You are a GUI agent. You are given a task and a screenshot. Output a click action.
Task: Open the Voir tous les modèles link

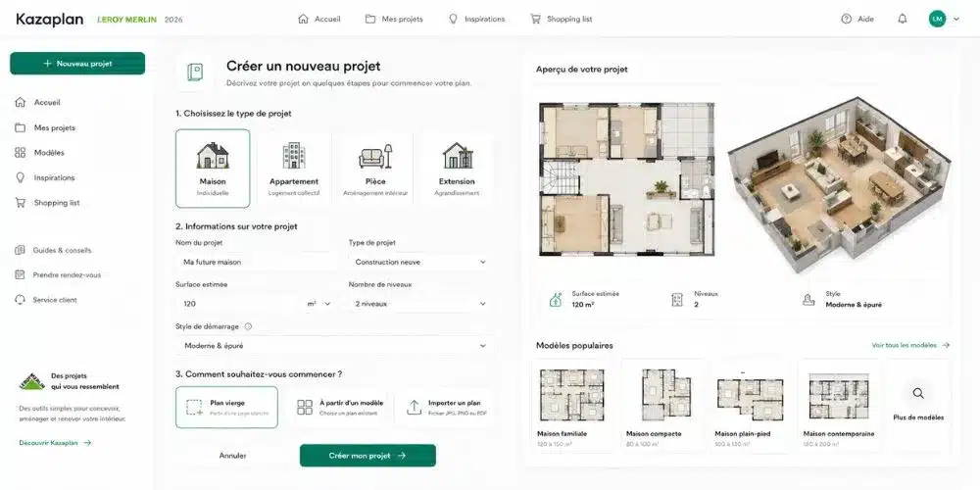click(x=910, y=345)
